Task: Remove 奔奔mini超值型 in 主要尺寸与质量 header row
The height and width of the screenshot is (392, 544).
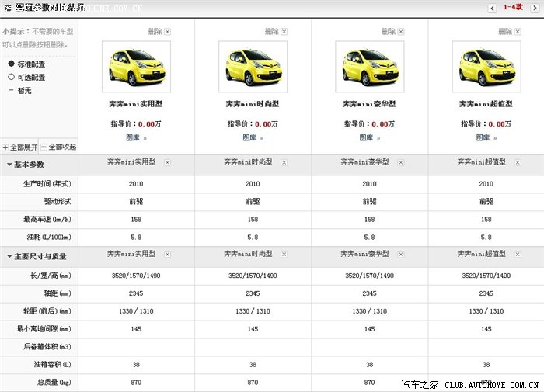Action: (x=518, y=255)
